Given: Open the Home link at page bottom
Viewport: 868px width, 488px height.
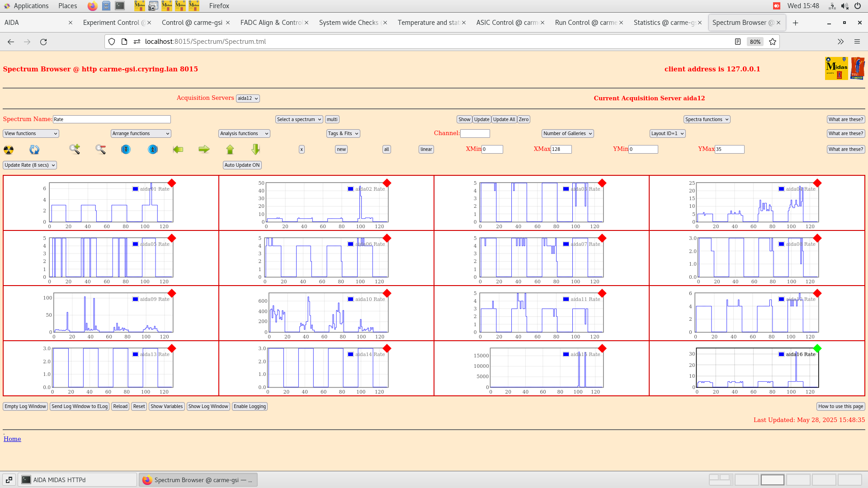Looking at the screenshot, I should pos(12,439).
